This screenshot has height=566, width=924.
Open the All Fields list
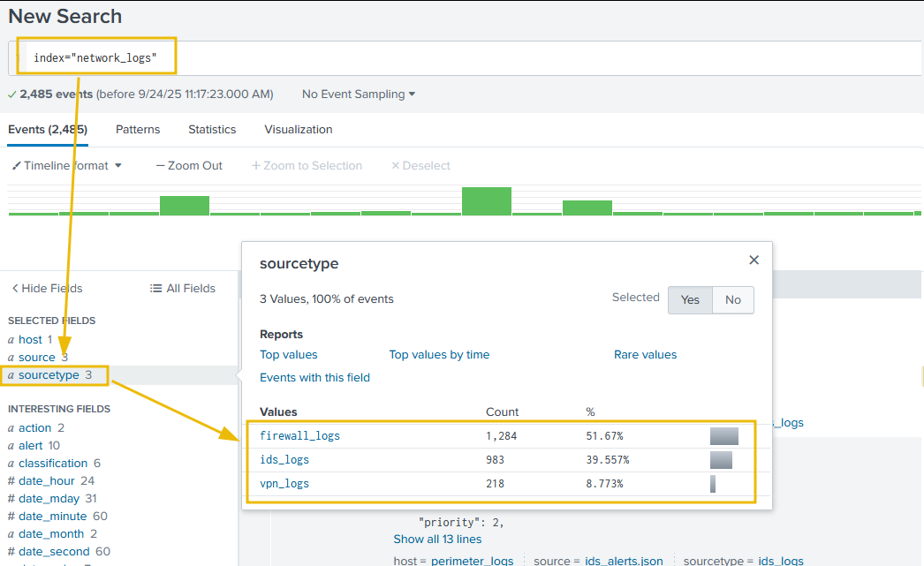click(x=183, y=289)
